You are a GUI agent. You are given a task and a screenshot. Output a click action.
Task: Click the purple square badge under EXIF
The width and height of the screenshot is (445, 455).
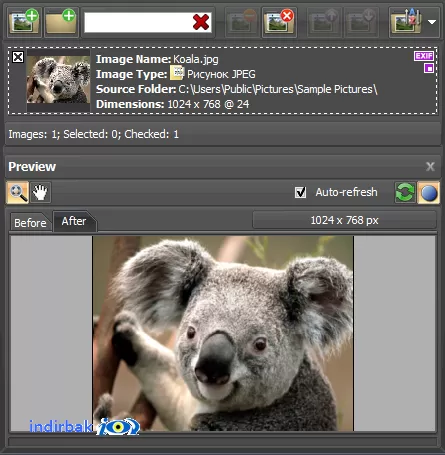click(x=429, y=68)
